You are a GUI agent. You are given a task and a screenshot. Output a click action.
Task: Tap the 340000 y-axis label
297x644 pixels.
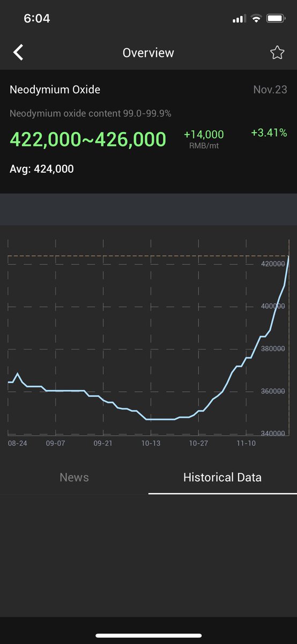273,434
